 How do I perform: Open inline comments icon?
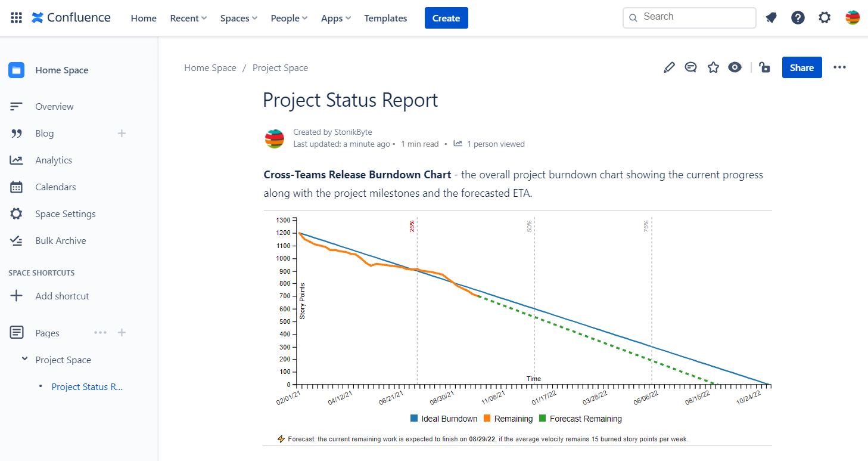(691, 67)
